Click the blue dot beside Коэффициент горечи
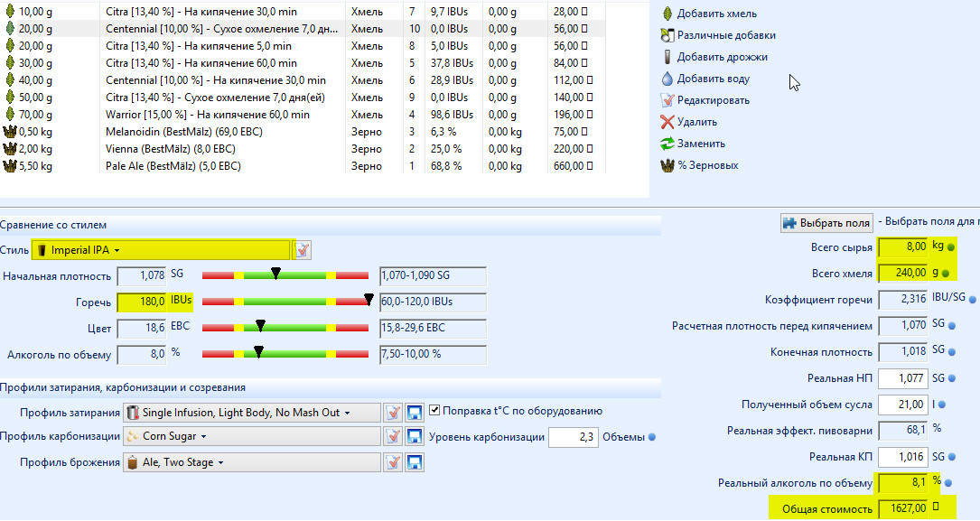This screenshot has height=521, width=980. click(973, 300)
